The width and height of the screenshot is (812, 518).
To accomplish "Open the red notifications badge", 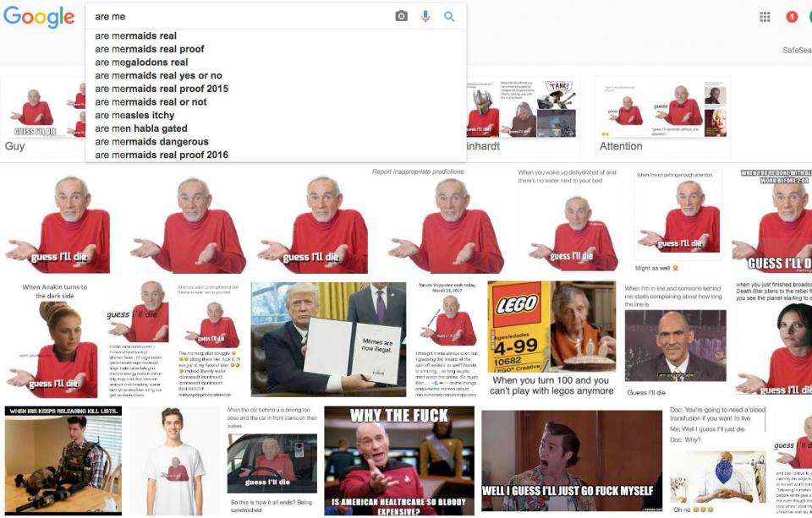I will [x=792, y=17].
